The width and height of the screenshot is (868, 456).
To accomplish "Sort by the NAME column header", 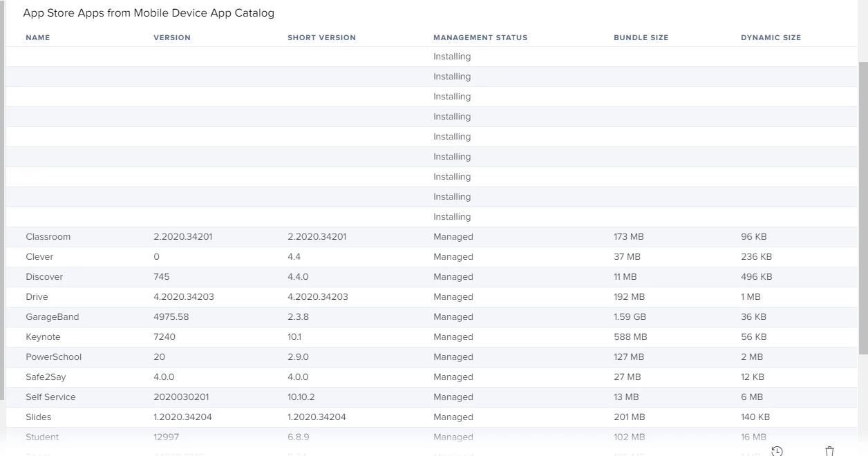I will tap(38, 37).
